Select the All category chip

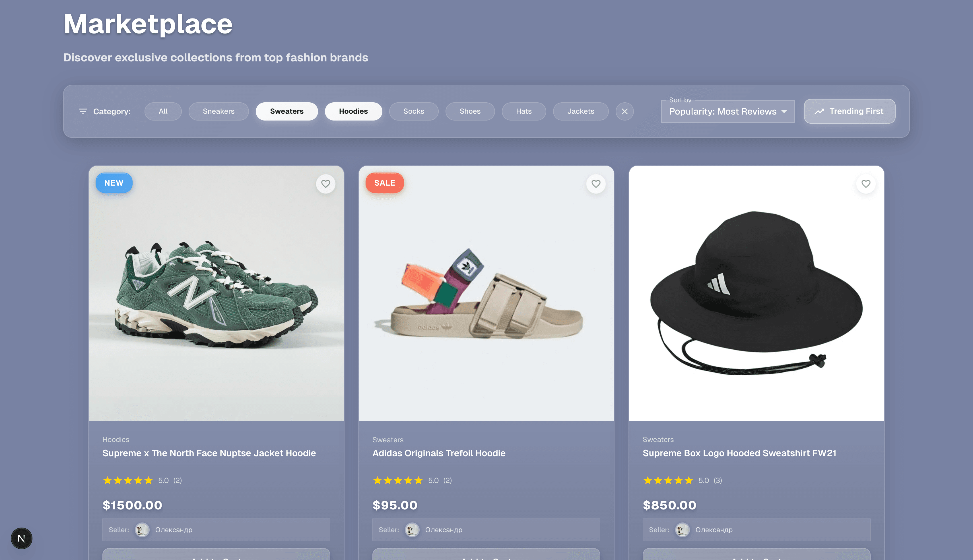163,111
